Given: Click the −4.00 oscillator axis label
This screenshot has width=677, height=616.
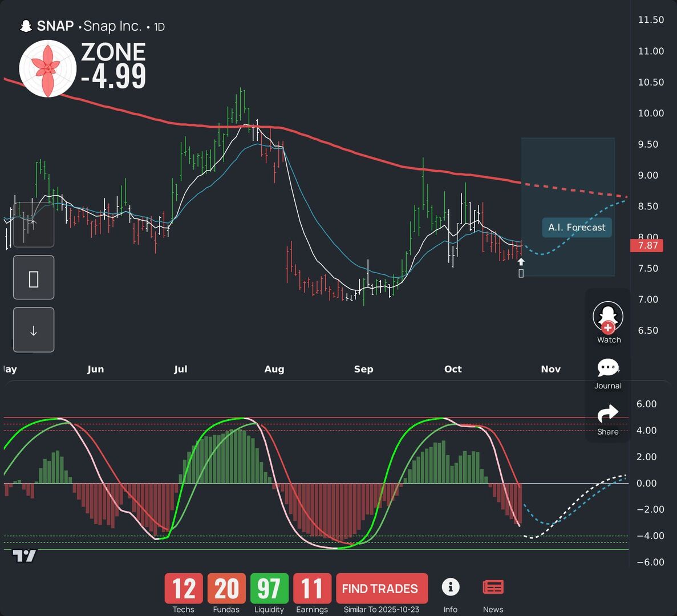Looking at the screenshot, I should pyautogui.click(x=650, y=536).
